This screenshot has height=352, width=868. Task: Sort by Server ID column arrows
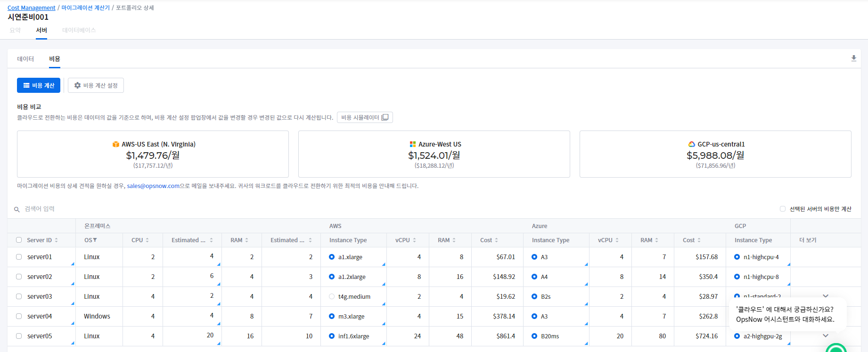pos(56,240)
